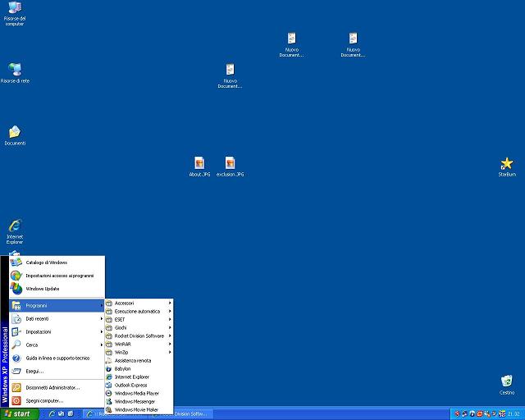
Task: Click the Babylon tray icon
Action: point(472,414)
